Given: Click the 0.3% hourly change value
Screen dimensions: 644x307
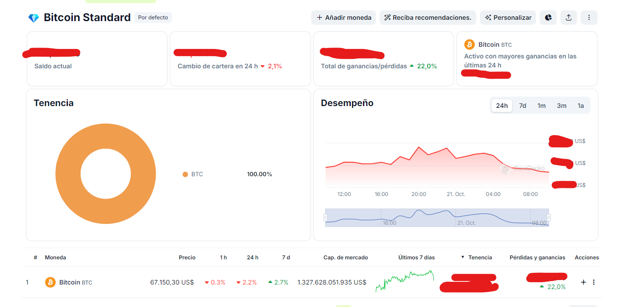Looking at the screenshot, I should coord(215,282).
